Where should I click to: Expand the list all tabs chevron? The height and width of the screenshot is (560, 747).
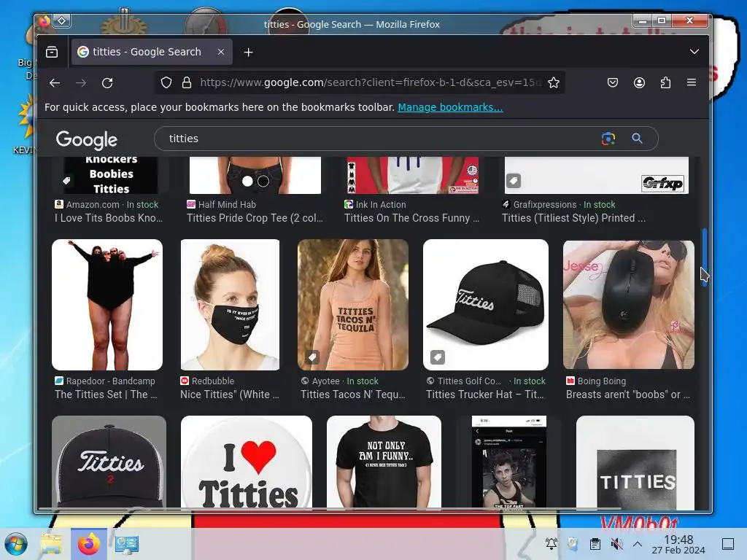[694, 52]
